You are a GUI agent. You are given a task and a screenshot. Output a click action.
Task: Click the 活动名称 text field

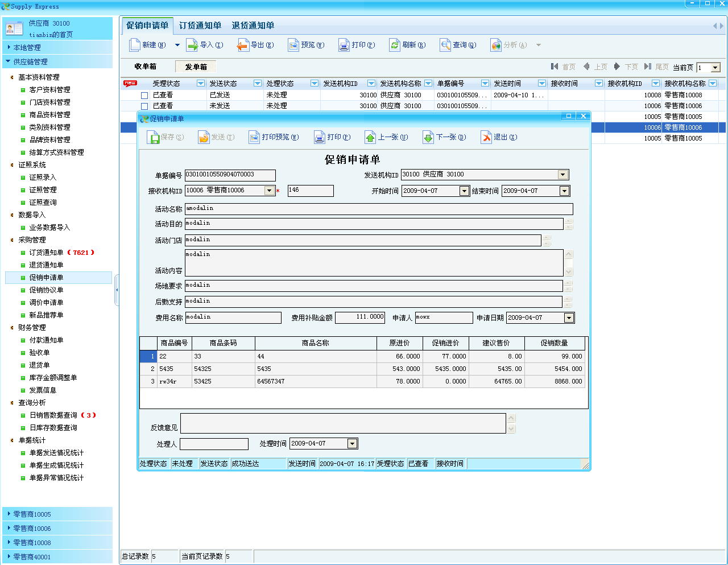tap(378, 209)
